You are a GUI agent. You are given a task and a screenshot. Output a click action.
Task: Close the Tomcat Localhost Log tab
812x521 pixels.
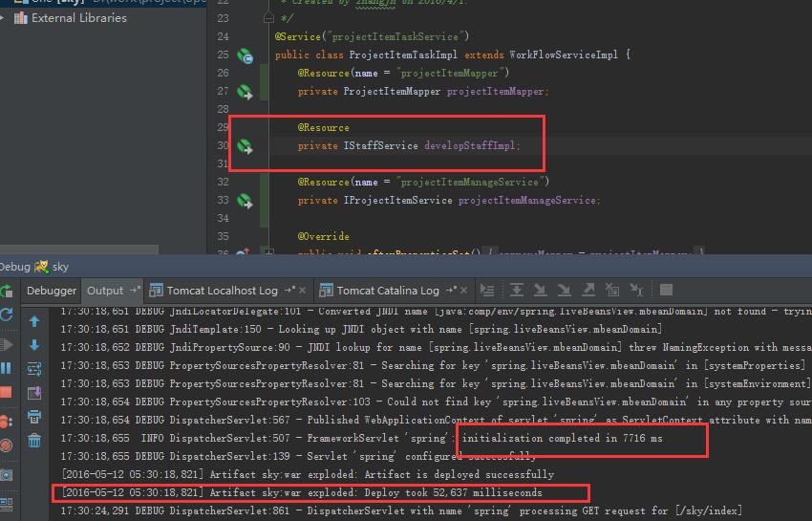pyautogui.click(x=303, y=291)
